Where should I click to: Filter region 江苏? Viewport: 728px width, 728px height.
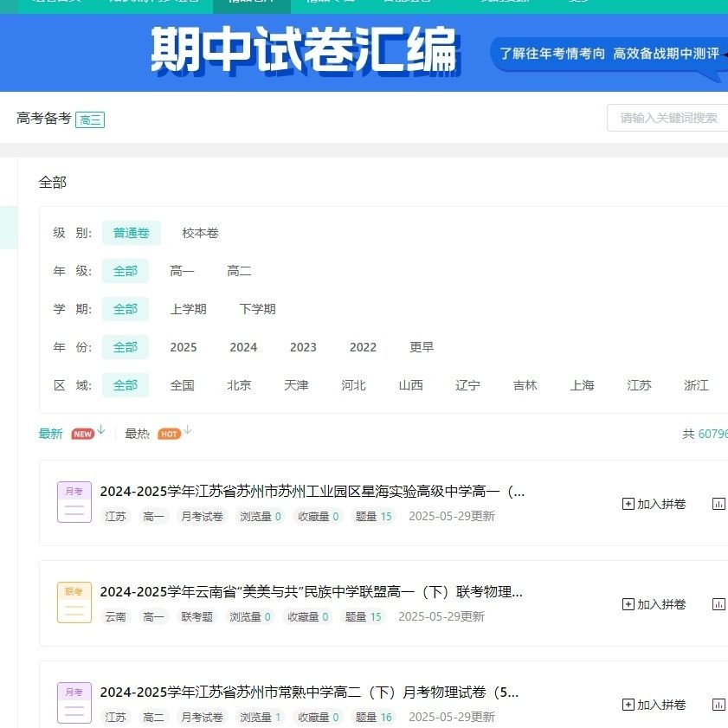[x=640, y=385]
